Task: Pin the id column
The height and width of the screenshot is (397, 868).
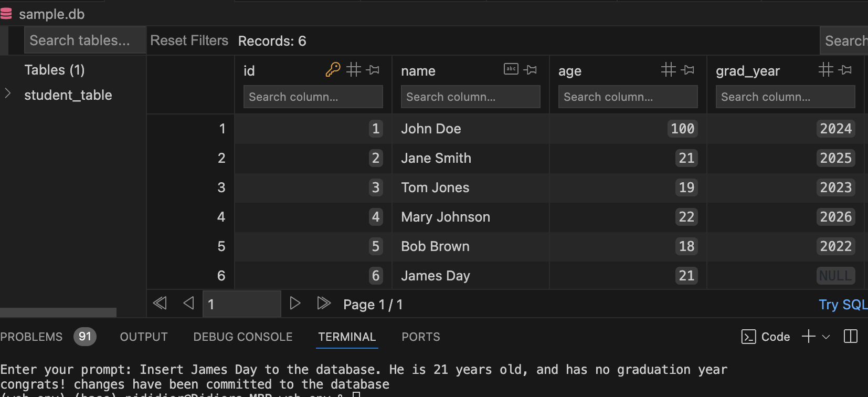Action: (373, 70)
